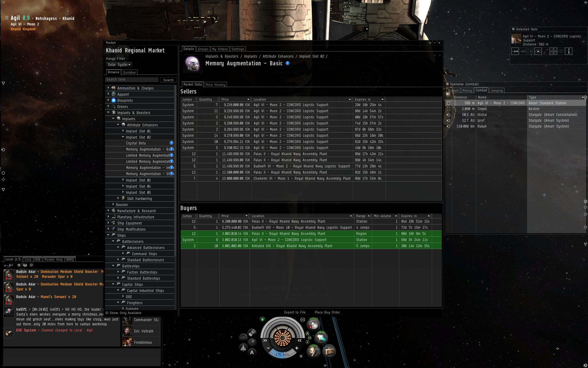Open the Overview panel menu icon
588x368 pixels.
[x=447, y=84]
